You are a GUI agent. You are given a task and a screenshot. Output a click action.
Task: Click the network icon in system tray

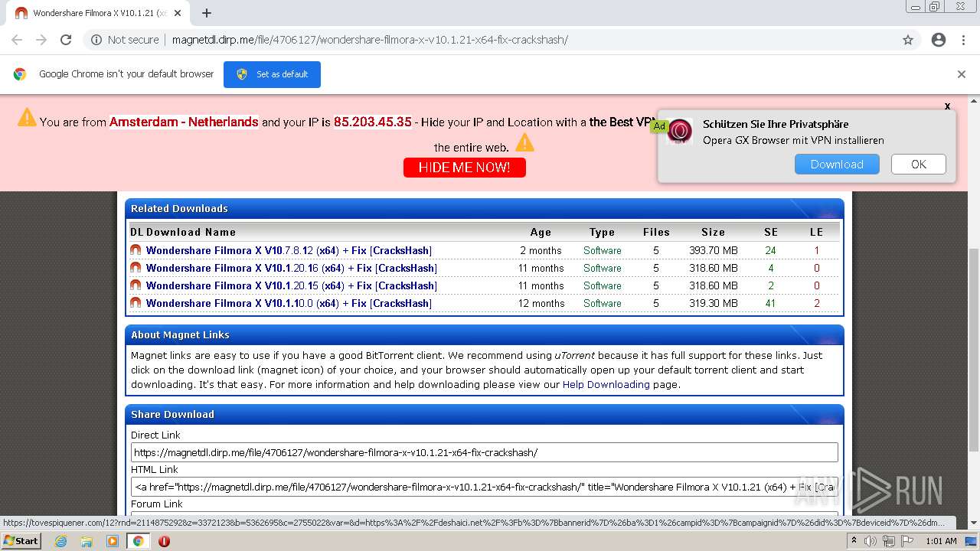pos(889,541)
